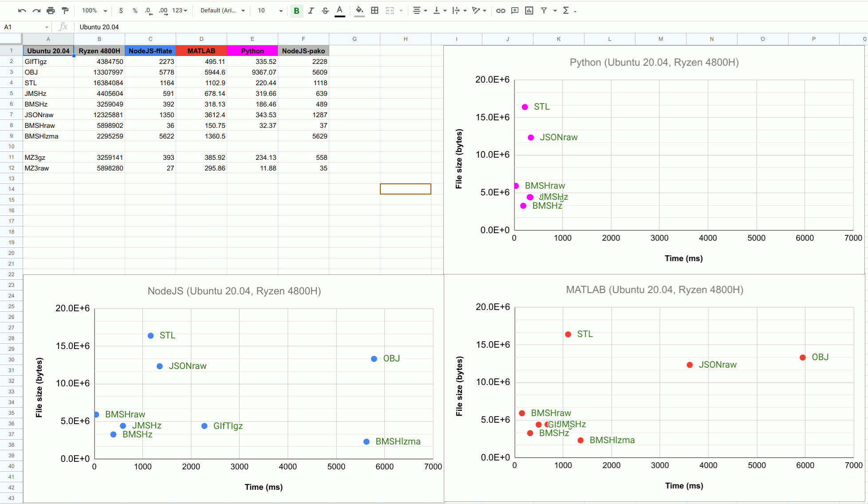Click the Insert comment icon
The image size is (868, 504).
[515, 11]
